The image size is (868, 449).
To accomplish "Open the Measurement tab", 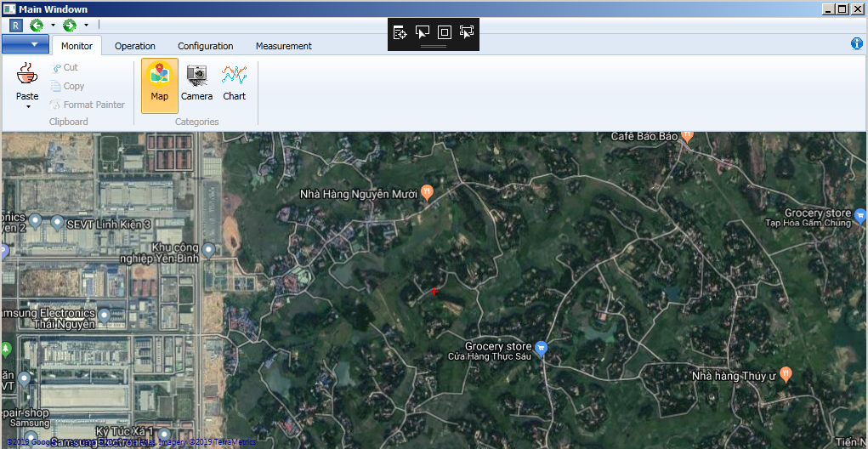I will tap(283, 46).
